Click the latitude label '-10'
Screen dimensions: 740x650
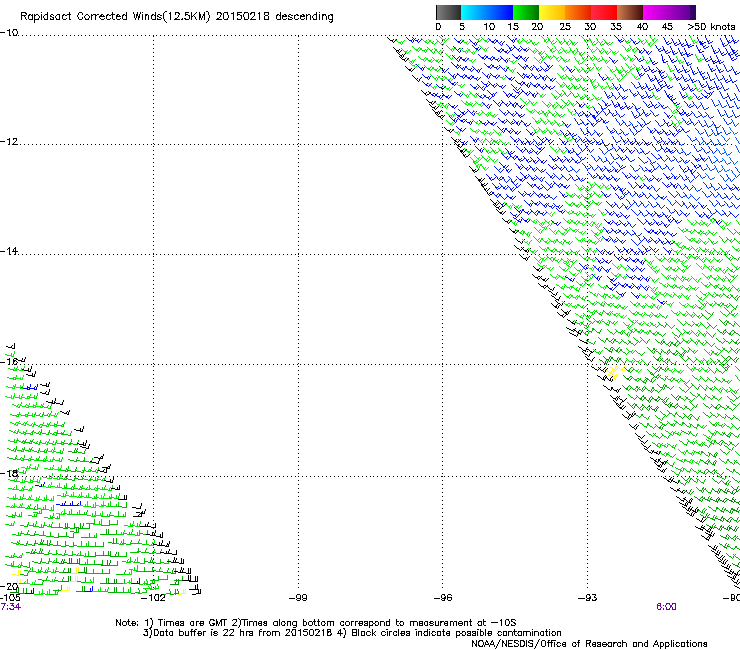8,32
